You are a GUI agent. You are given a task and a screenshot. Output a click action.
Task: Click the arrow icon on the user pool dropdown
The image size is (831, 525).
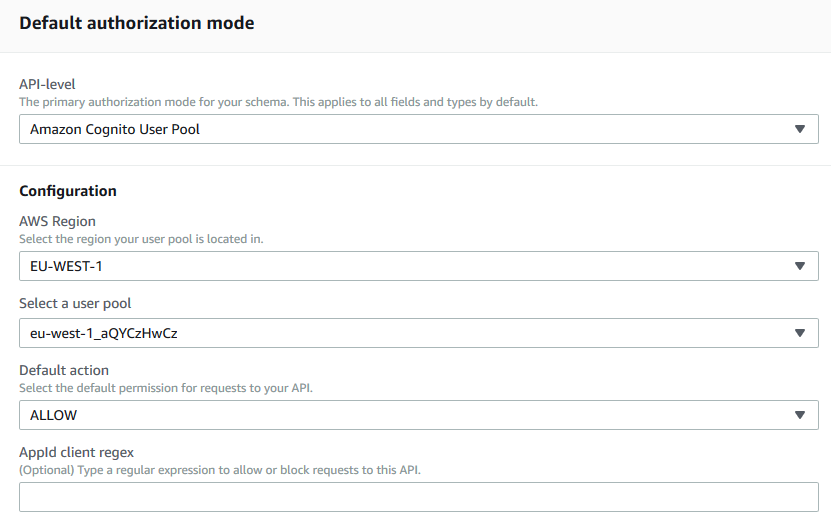click(799, 334)
